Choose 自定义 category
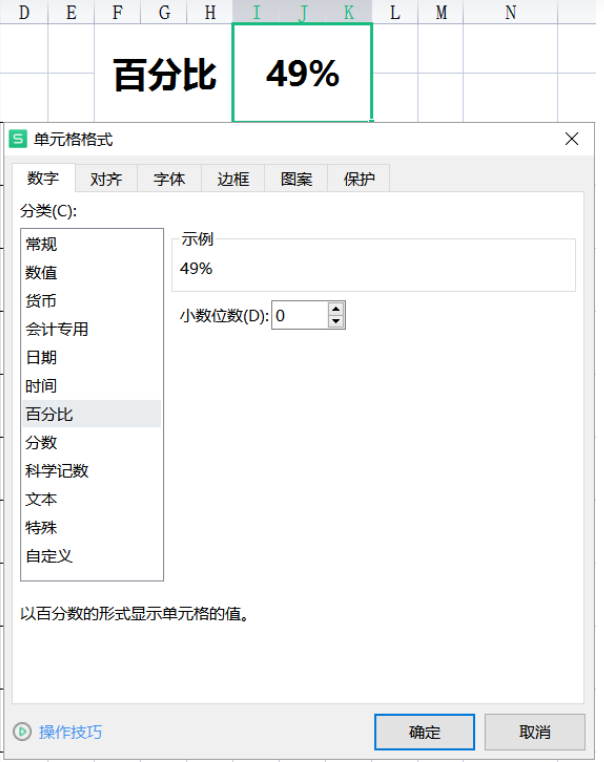Viewport: 604px width, 762px height. pos(91,555)
